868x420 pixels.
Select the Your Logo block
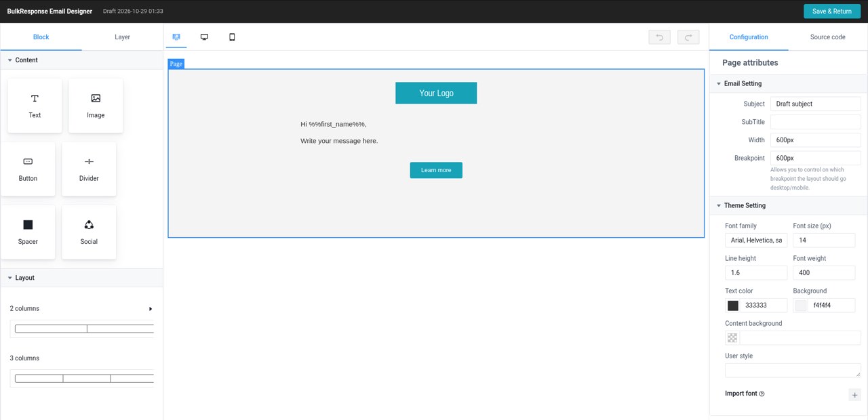436,93
